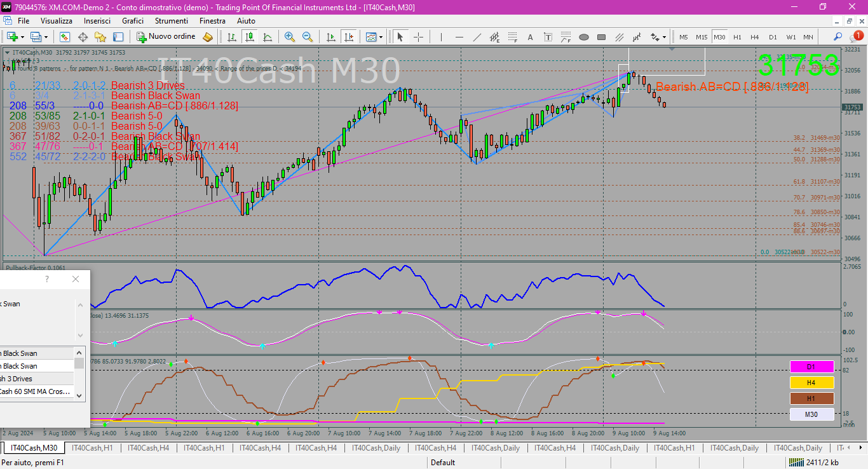Switch timeframe to H1
Viewport: 868px width, 469px height.
[x=737, y=37]
